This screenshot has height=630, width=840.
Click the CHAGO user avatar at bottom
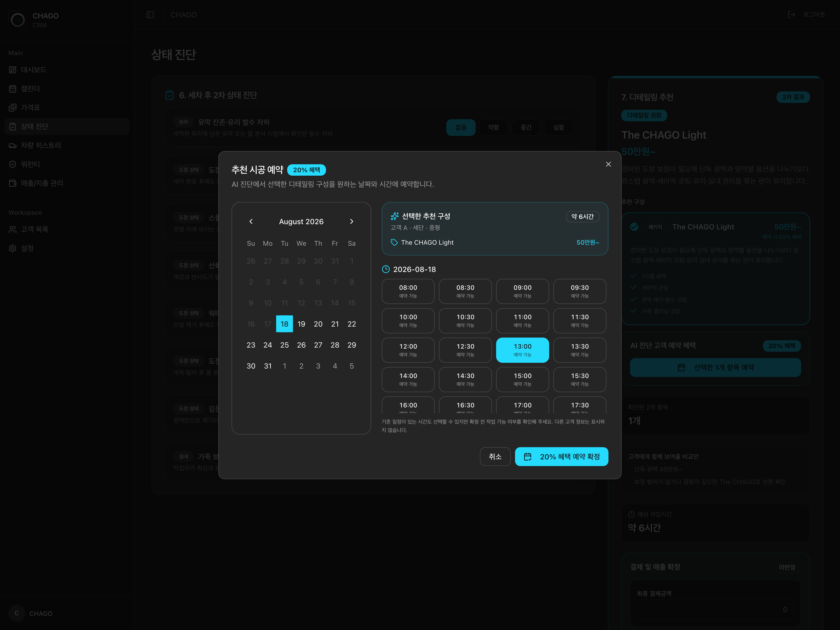[x=17, y=613]
